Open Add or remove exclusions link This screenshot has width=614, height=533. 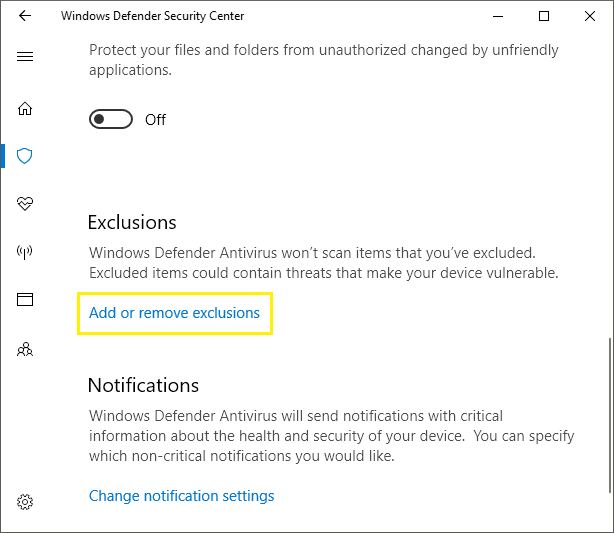coord(174,313)
